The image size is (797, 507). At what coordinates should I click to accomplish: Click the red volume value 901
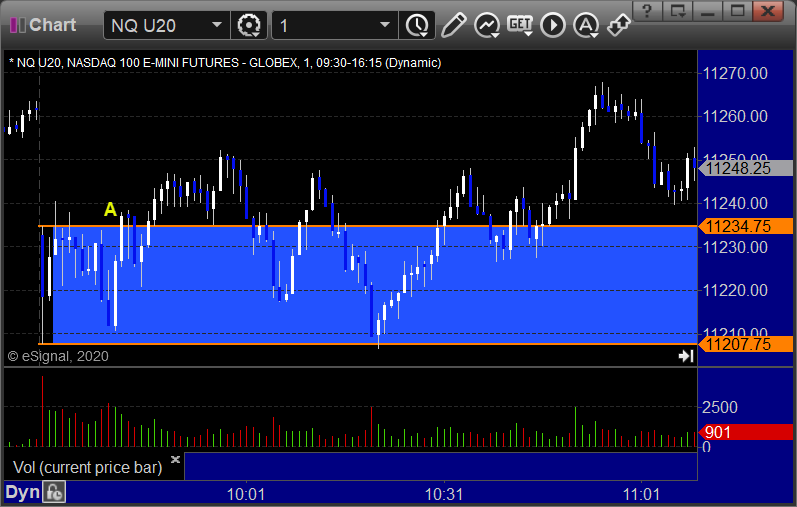coord(745,432)
